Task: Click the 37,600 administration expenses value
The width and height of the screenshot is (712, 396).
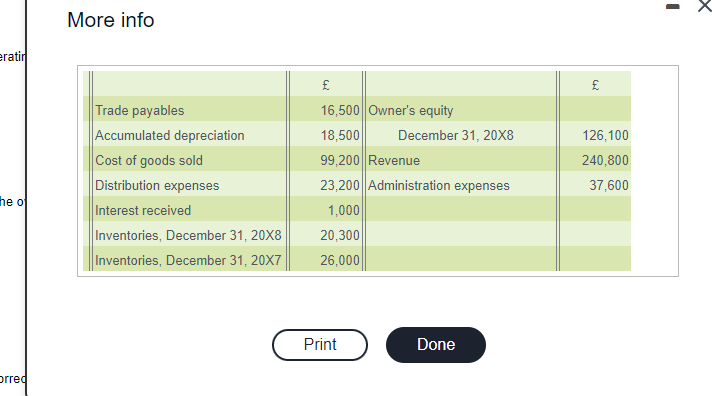Action: pos(609,185)
